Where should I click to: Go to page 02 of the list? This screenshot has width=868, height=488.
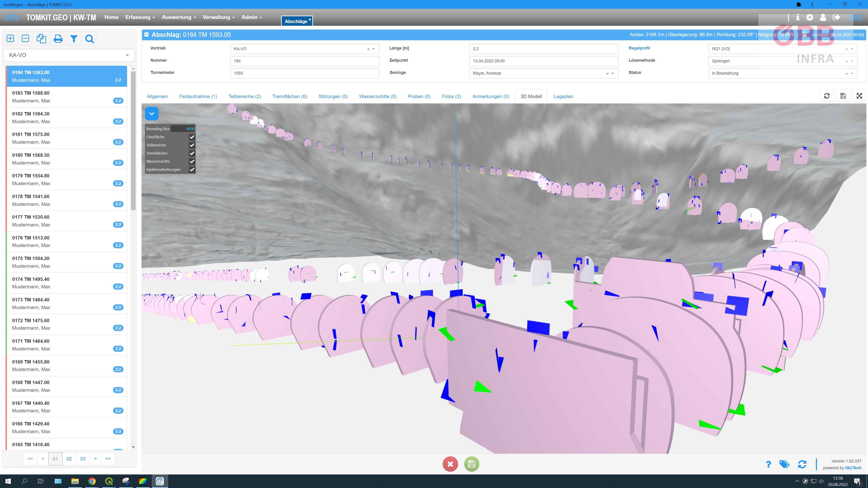click(69, 459)
